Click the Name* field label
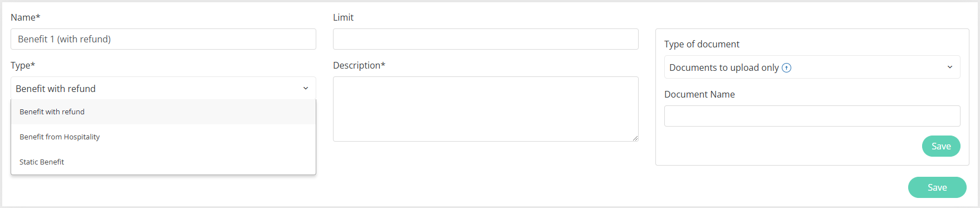The height and width of the screenshot is (208, 980). (25, 17)
